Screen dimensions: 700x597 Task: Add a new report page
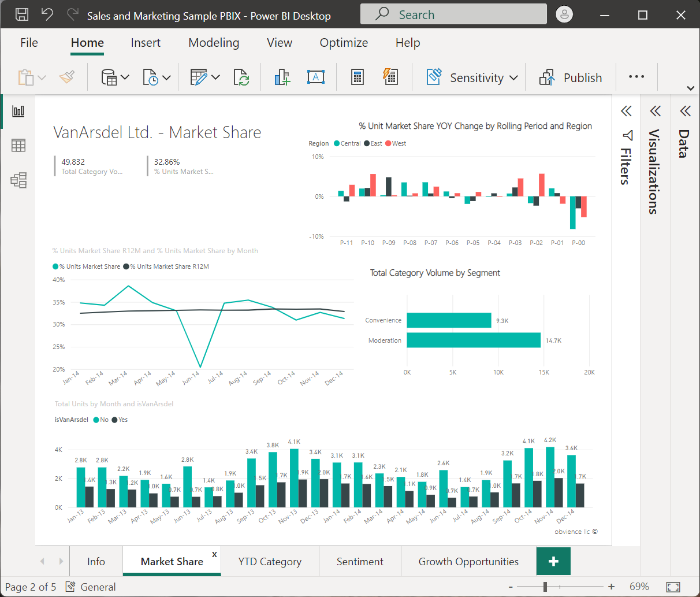[553, 561]
